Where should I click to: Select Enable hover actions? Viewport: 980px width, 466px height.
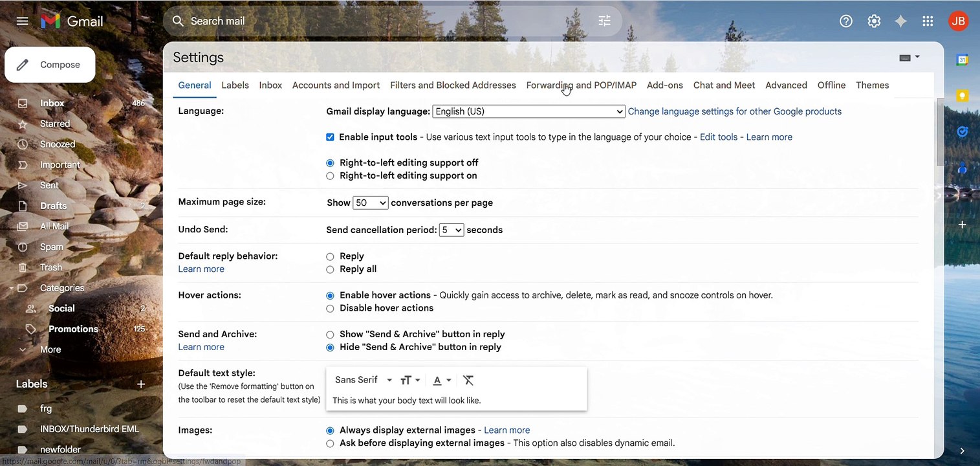point(330,296)
